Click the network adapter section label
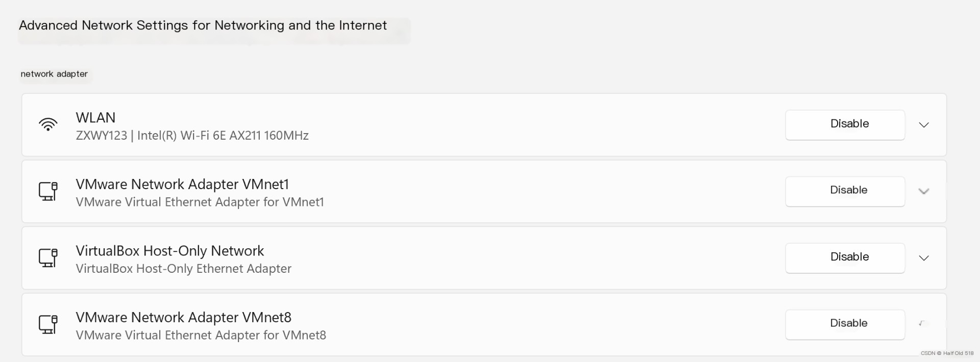 point(54,74)
